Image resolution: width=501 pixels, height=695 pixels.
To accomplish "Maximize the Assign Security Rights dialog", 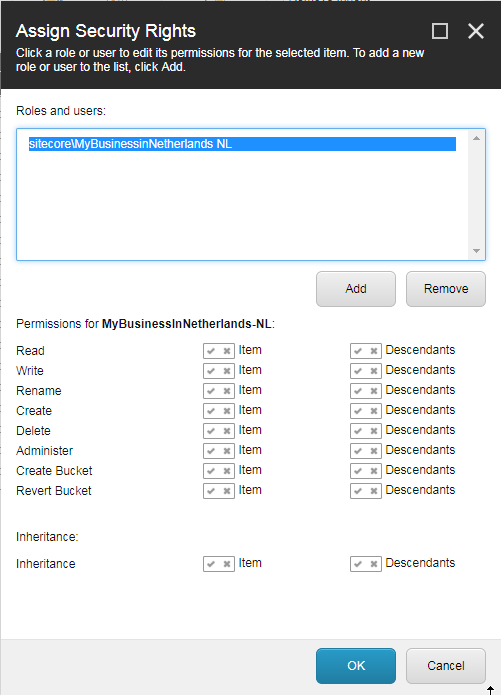I will [440, 31].
